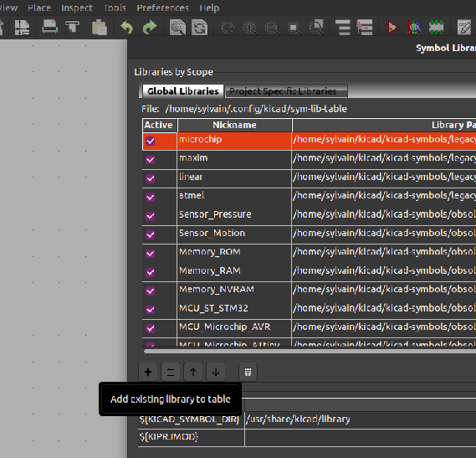This screenshot has width=476, height=458.
Task: Click the Paste clipboard icon
Action: point(100,28)
